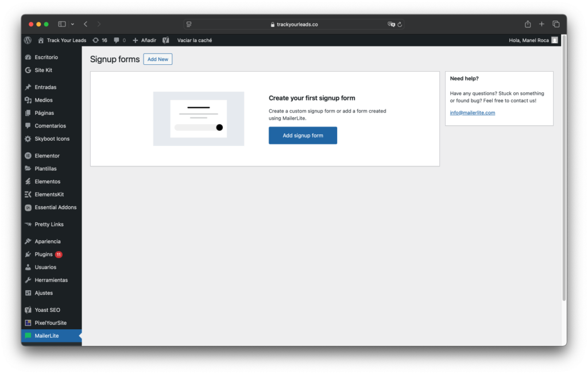Click the reader view icon in address bar
Image resolution: width=588 pixels, height=374 pixels.
point(189,24)
